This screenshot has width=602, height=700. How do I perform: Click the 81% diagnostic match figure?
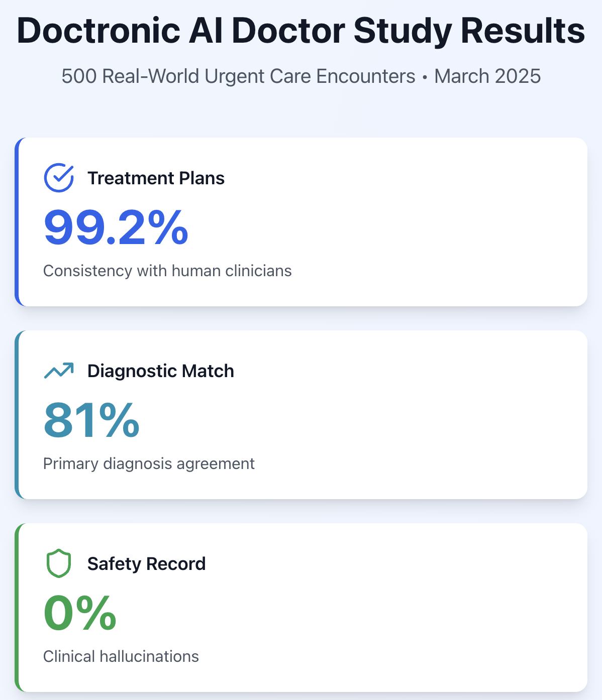click(91, 421)
